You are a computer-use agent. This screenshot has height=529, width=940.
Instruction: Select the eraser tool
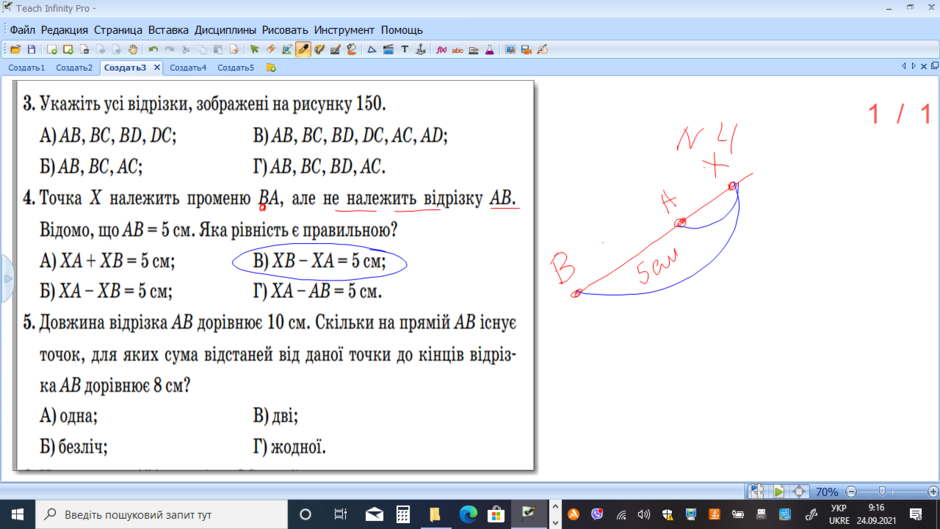(271, 50)
